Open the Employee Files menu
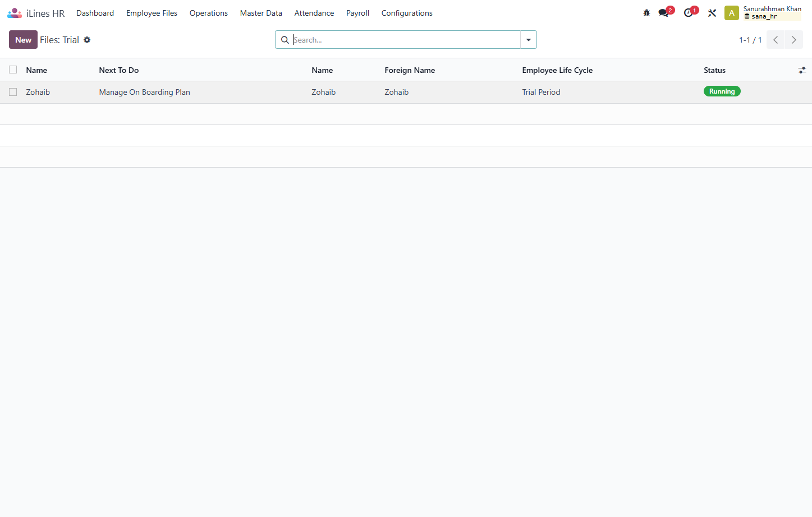Screen dimensions: 812x517 click(x=152, y=13)
